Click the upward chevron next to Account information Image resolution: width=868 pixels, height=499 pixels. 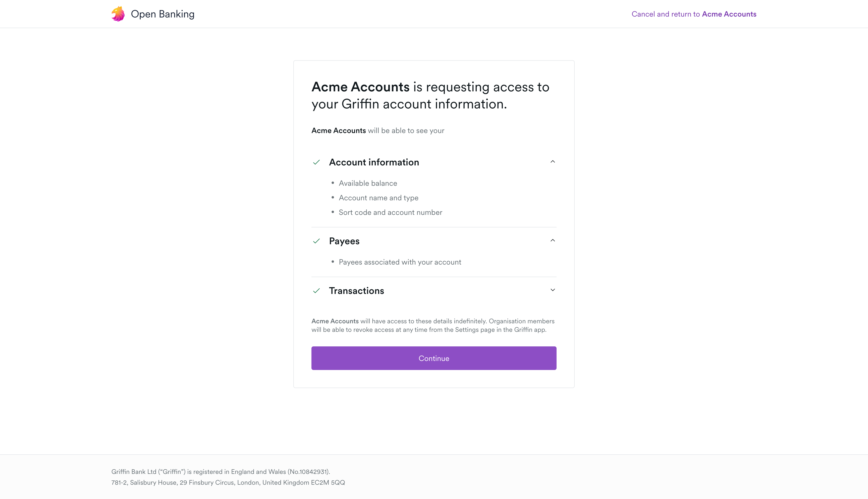click(x=553, y=161)
